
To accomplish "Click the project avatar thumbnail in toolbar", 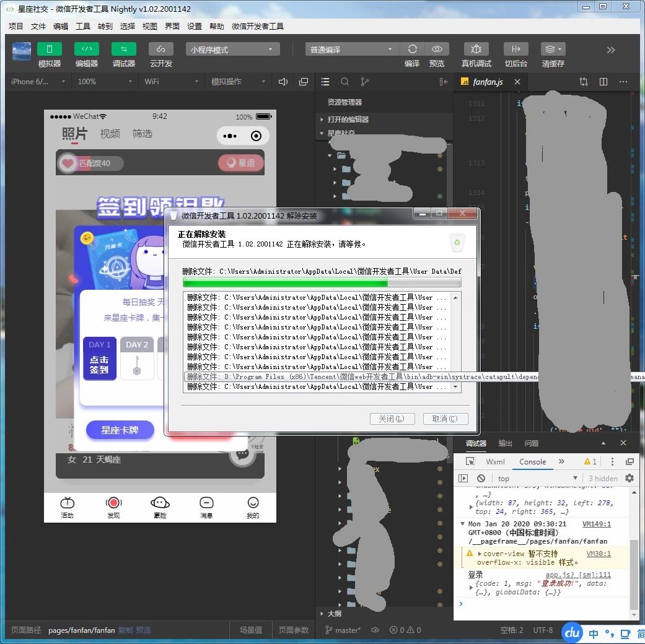I will pos(22,51).
